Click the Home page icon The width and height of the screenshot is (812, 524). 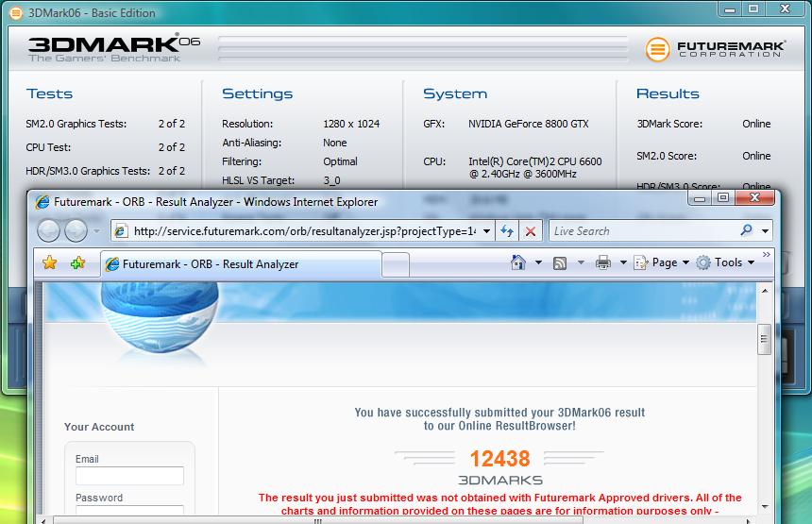click(x=517, y=263)
